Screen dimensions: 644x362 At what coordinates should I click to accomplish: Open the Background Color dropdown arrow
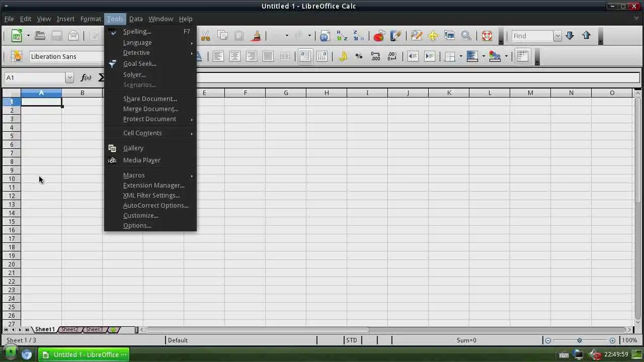point(484,56)
